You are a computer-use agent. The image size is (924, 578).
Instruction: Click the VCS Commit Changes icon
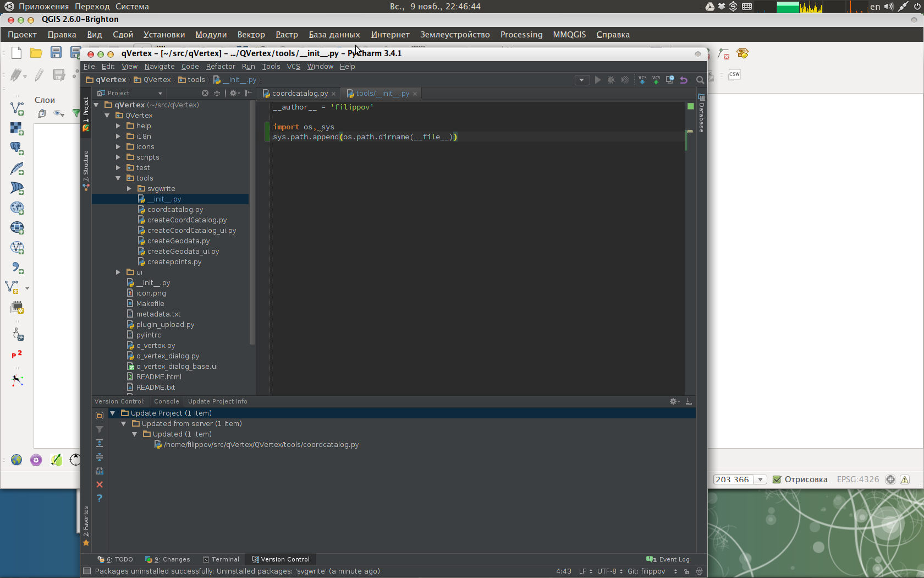pos(656,80)
